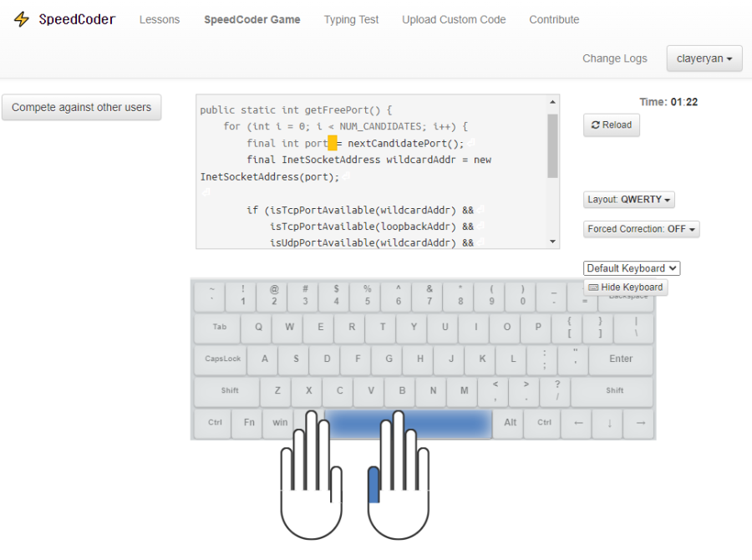Click the Fn key
This screenshot has height=560, width=752.
247,423
